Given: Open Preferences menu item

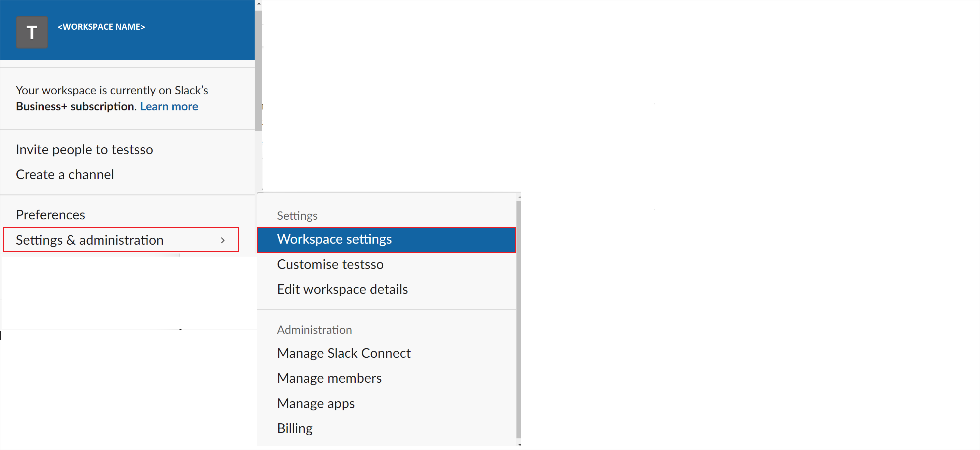Looking at the screenshot, I should coord(49,215).
